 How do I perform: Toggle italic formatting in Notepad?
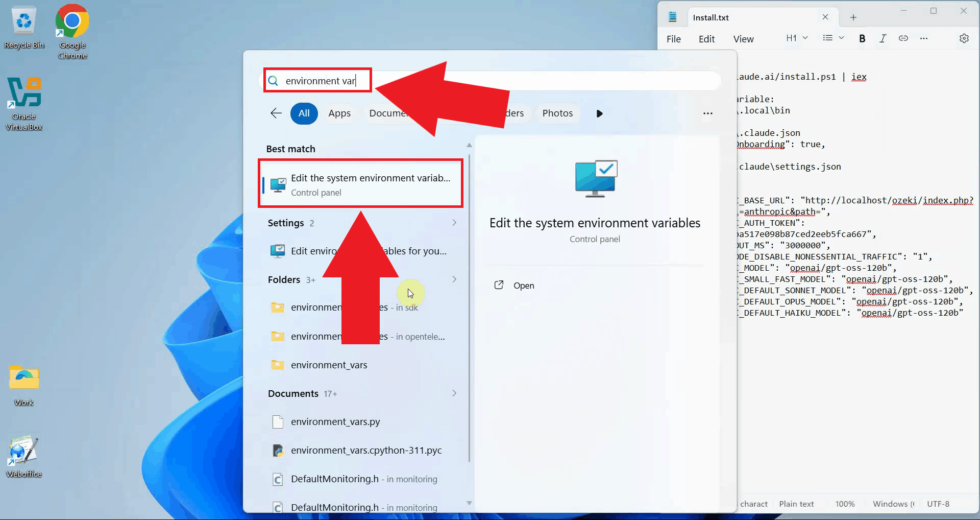click(x=883, y=38)
